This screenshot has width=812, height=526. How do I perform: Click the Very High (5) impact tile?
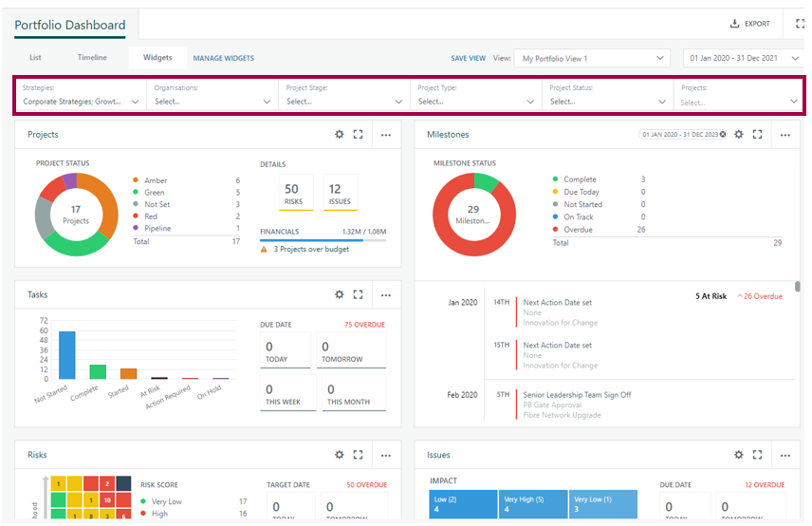click(533, 504)
